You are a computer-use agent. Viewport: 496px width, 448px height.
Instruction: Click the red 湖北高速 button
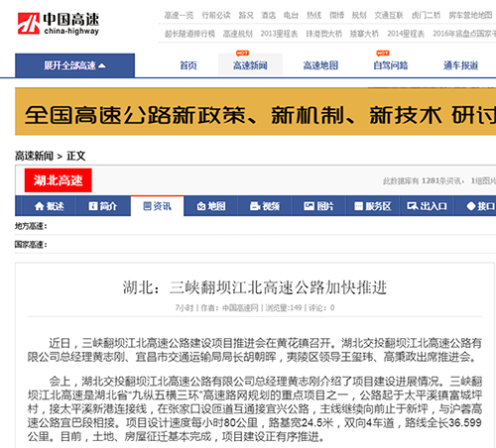coord(59,180)
